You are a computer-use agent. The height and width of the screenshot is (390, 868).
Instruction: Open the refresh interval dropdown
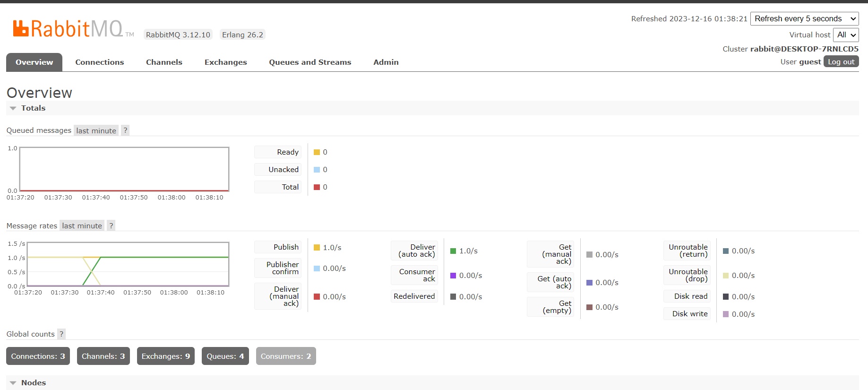[804, 19]
